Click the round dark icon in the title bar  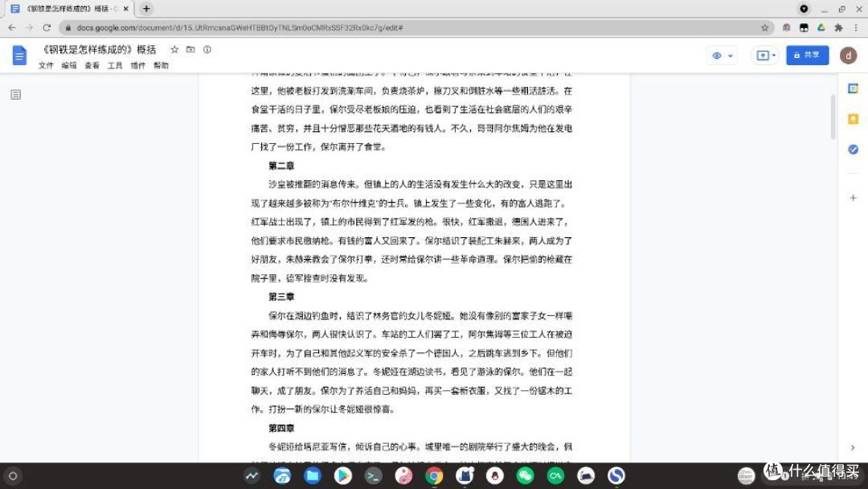pyautogui.click(x=804, y=8)
